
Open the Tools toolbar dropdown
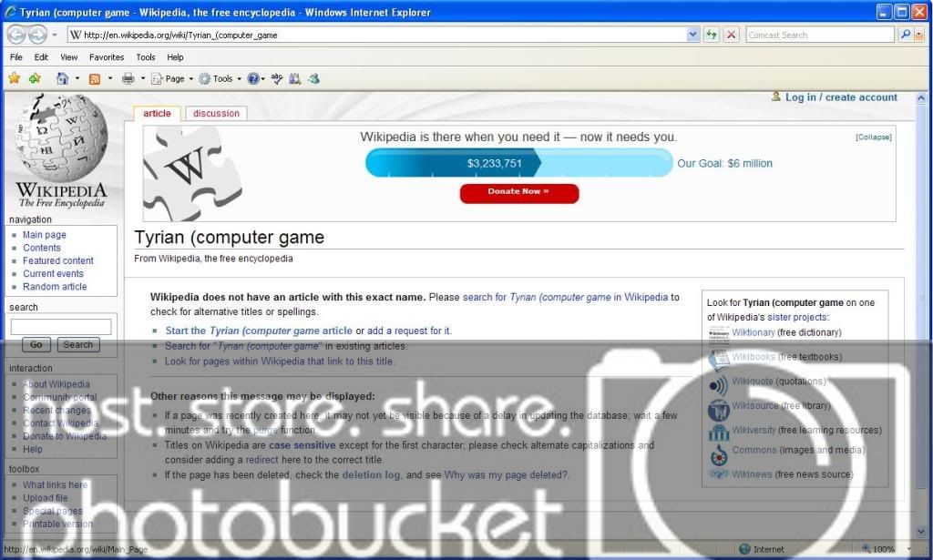[x=220, y=78]
